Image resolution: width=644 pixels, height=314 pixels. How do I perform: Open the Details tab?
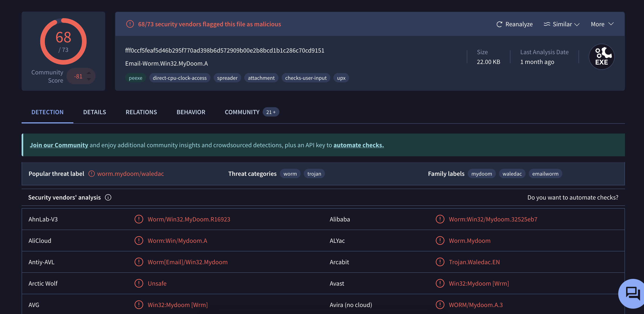[95, 112]
